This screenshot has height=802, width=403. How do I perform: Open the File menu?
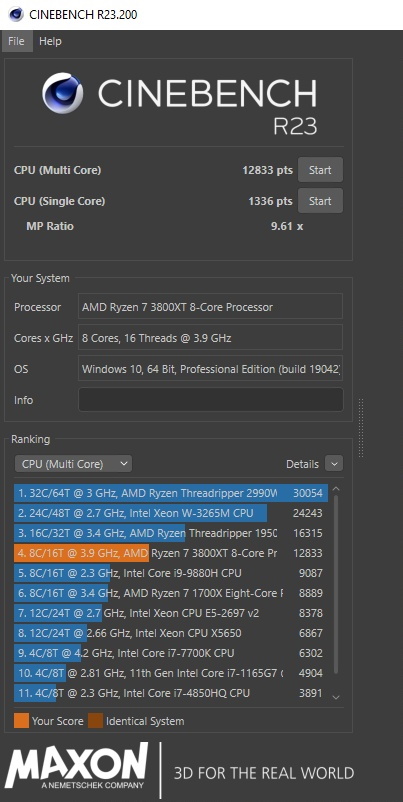[x=16, y=41]
